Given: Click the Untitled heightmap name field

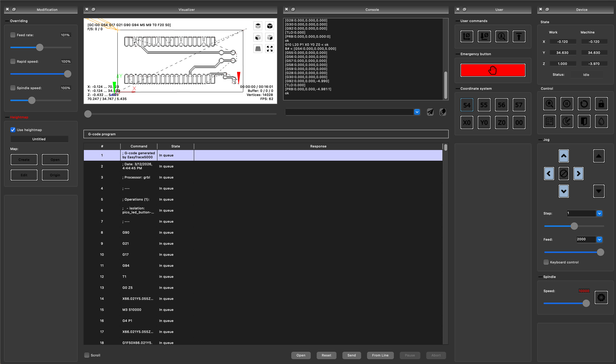Looking at the screenshot, I should [39, 139].
